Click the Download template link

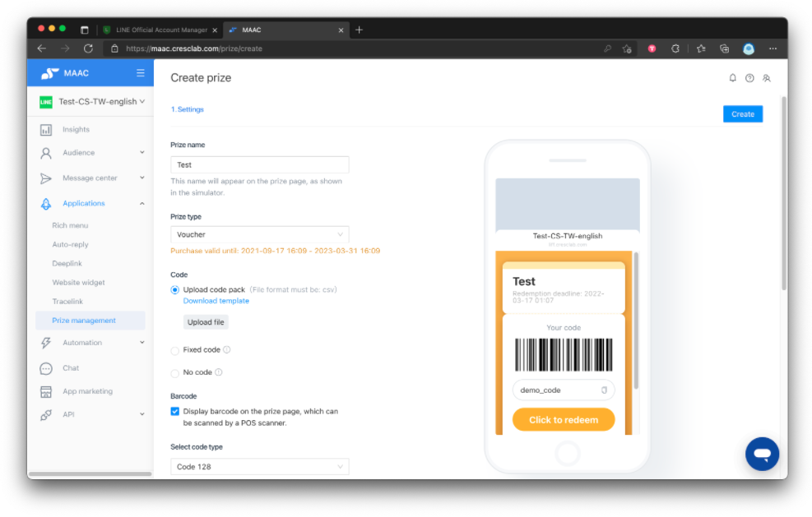coord(216,301)
